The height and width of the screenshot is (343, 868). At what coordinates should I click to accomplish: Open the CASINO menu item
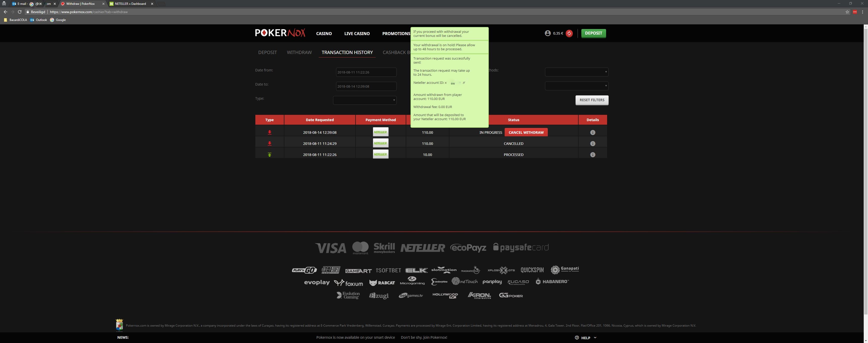pos(324,33)
